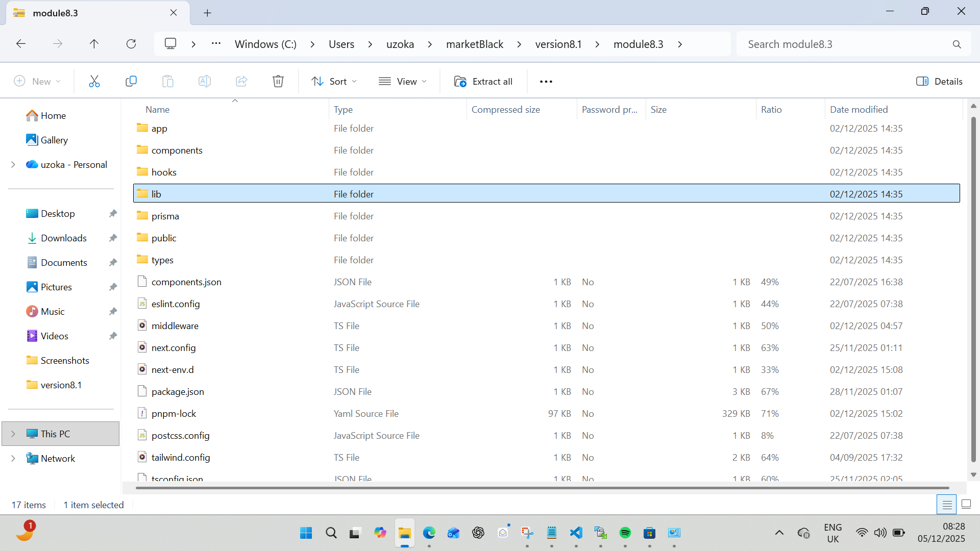Click the Delete trash icon

click(x=278, y=81)
